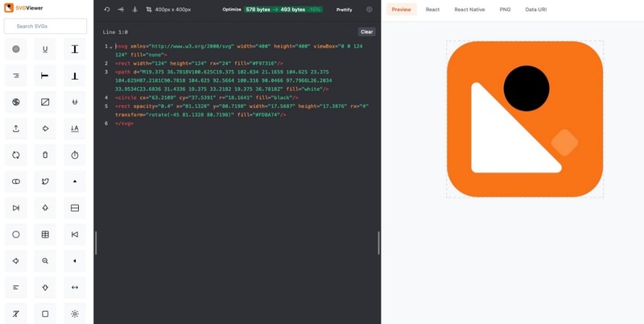Screen dimensions: 644x324
Task: Select the stopwatch timer icon
Action: (75, 155)
